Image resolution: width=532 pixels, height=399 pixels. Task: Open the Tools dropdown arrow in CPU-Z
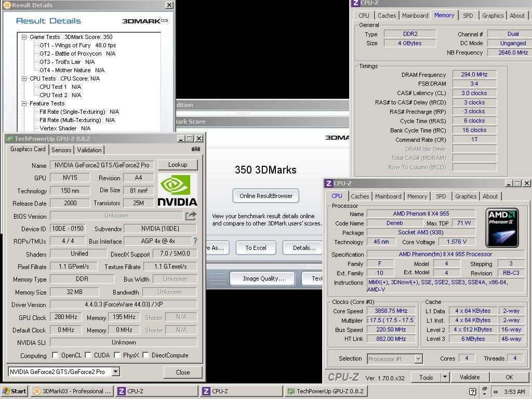click(445, 377)
